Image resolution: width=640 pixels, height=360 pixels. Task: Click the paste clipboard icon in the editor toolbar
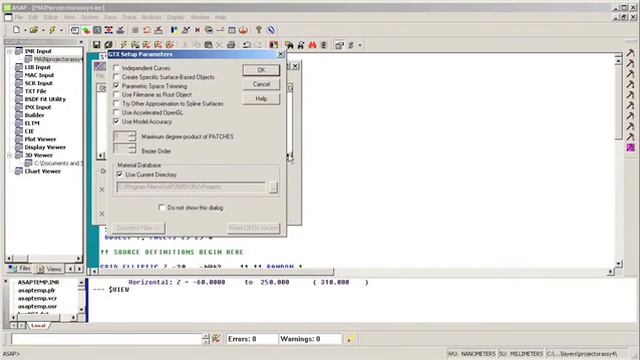(x=208, y=45)
